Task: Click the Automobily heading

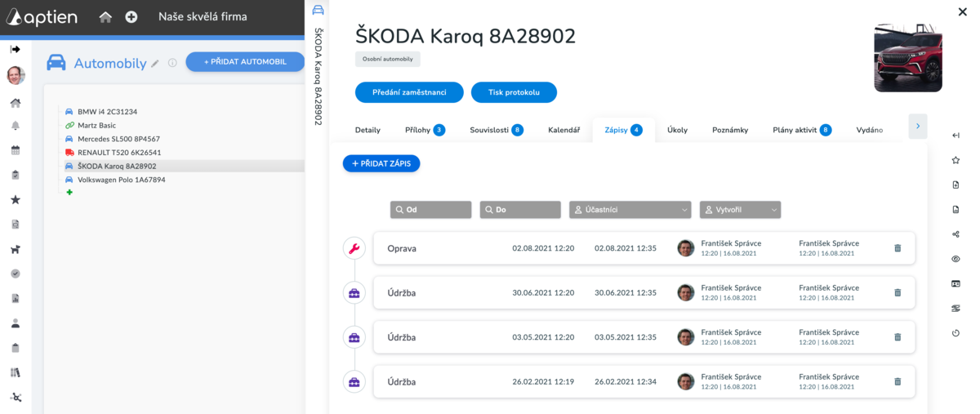Action: click(110, 63)
